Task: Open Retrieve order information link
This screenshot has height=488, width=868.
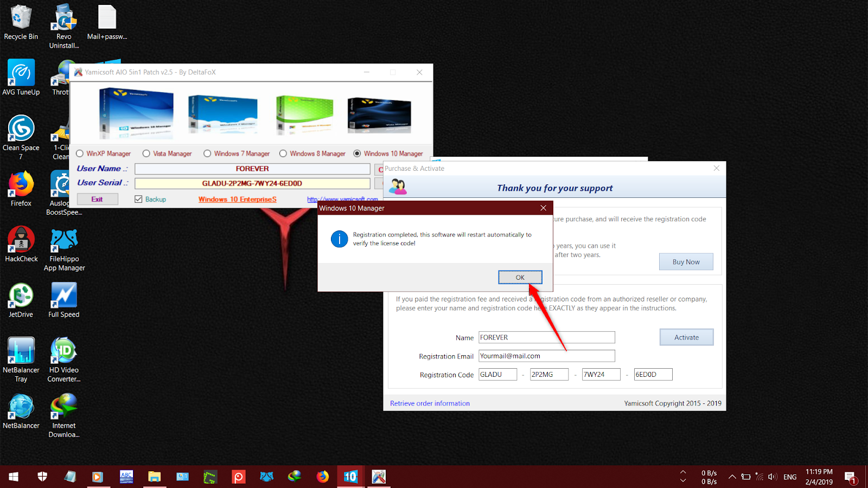Action: point(430,403)
